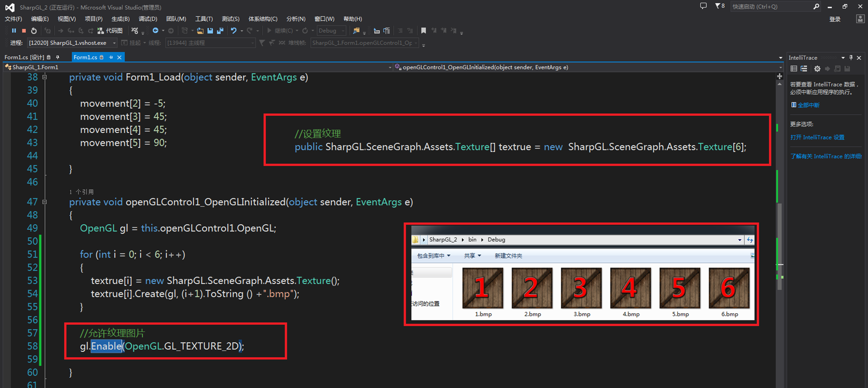Open the 共享 dropdown in Explorer
The height and width of the screenshot is (388, 868).
(472, 256)
